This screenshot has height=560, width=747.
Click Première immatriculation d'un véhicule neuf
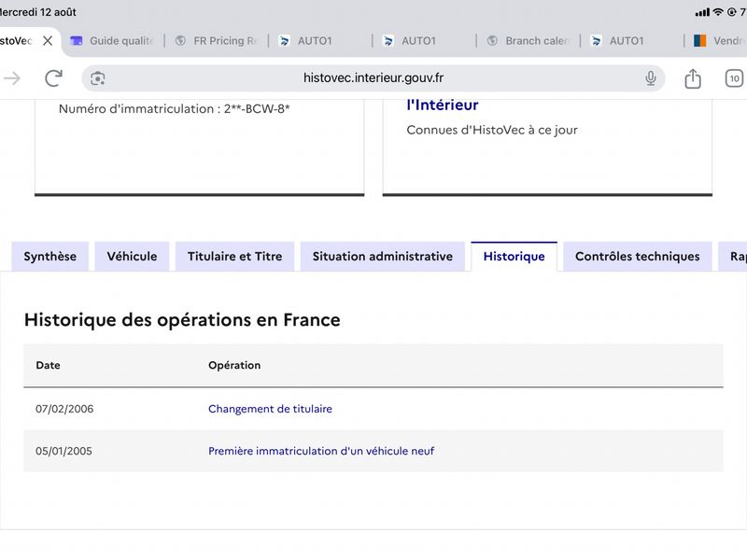321,451
